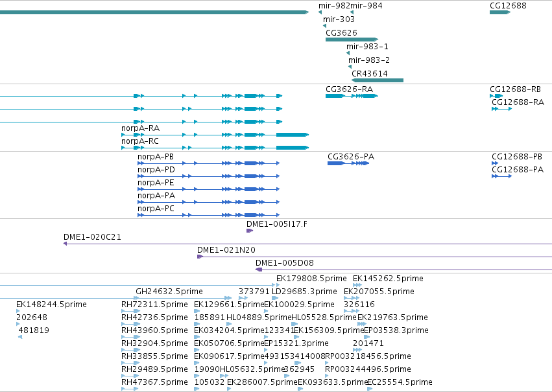Click the EK219763.5prime EST label
Screen dimensions: 552x392
[x=393, y=317]
